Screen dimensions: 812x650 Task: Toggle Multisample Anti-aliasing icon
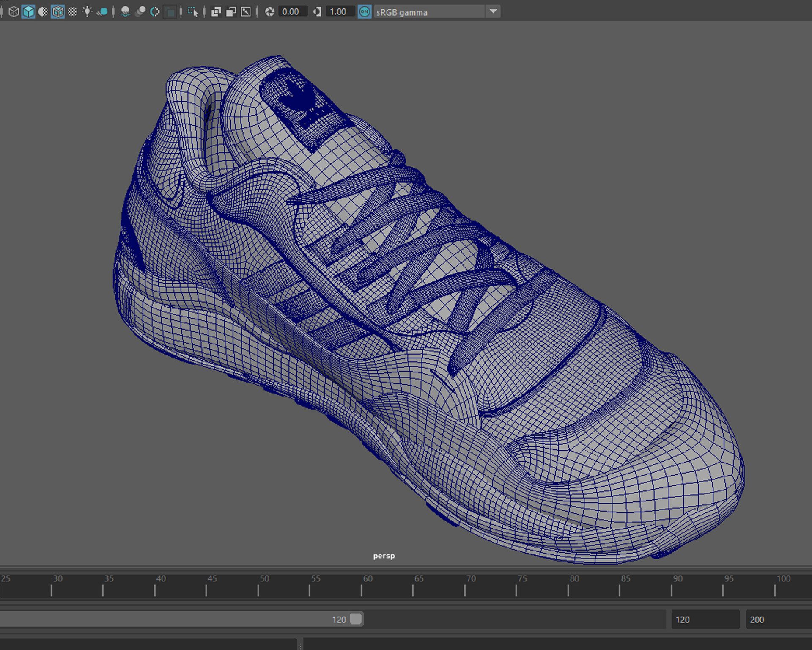155,12
